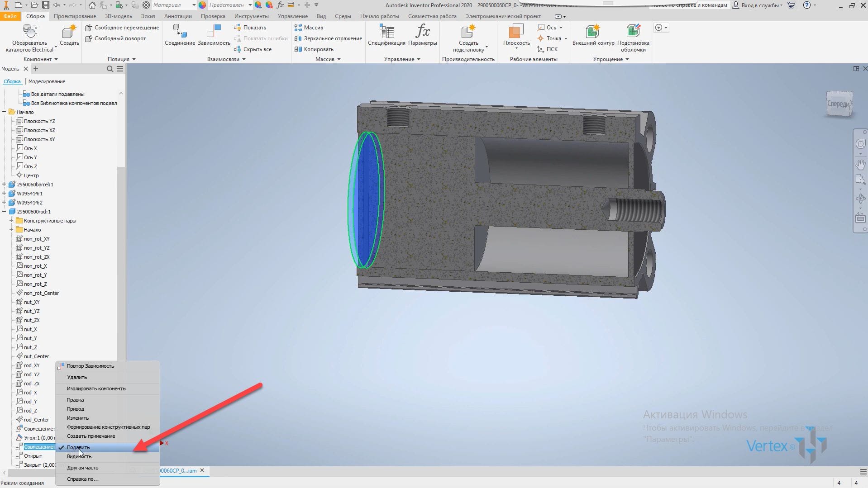Open the help question mark icon

(x=806, y=5)
